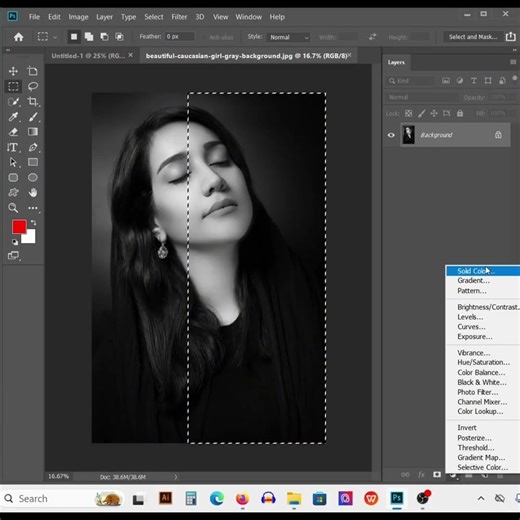This screenshot has width=520, height=520.
Task: Click the red foreground color swatch
Action: coord(19,227)
